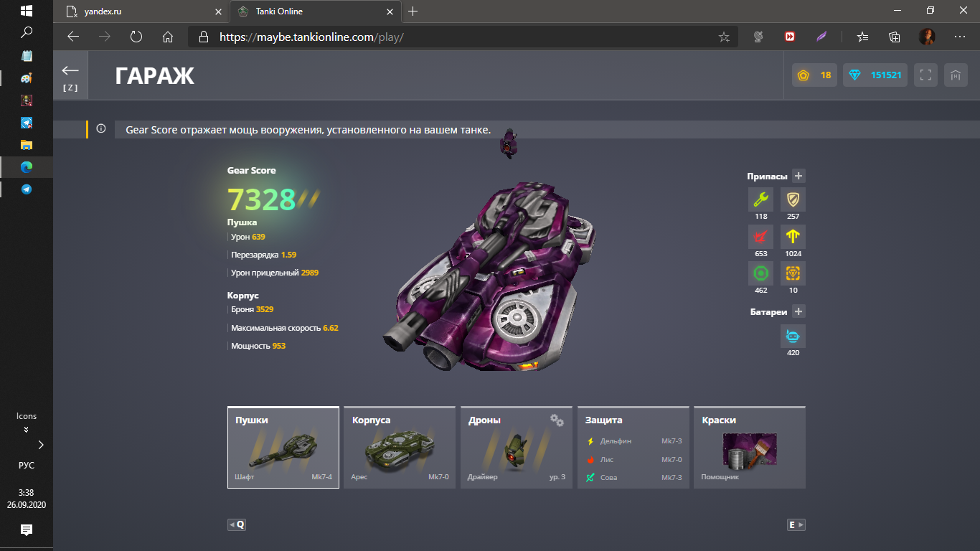Open the Пушки turrets tab
This screenshot has width=980, height=551.
283,447
